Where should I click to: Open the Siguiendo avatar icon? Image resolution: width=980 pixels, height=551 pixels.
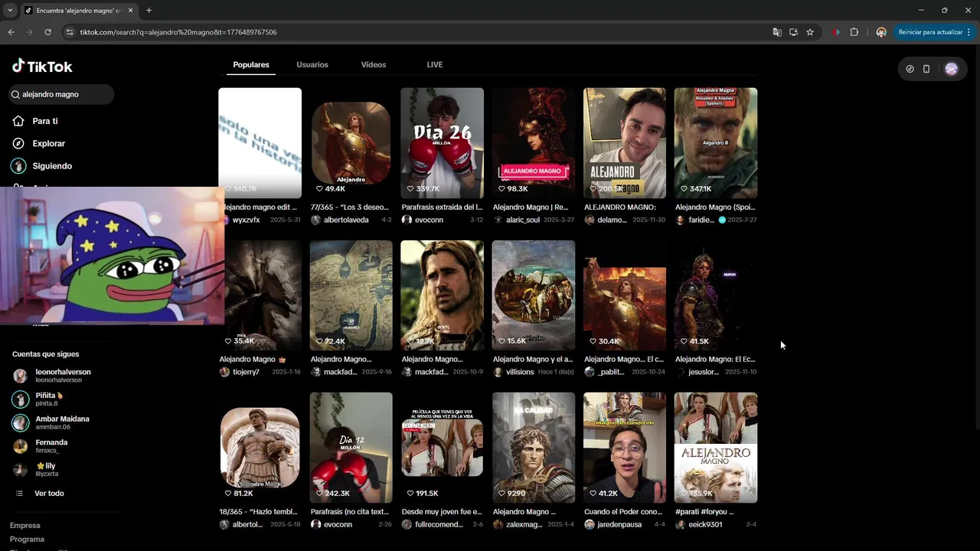(18, 166)
